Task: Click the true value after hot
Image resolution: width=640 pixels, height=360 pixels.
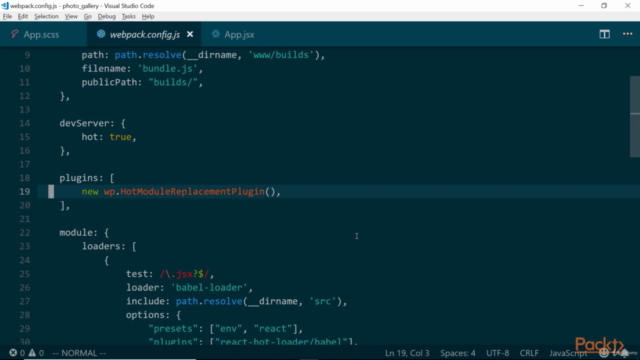Action: (120, 137)
